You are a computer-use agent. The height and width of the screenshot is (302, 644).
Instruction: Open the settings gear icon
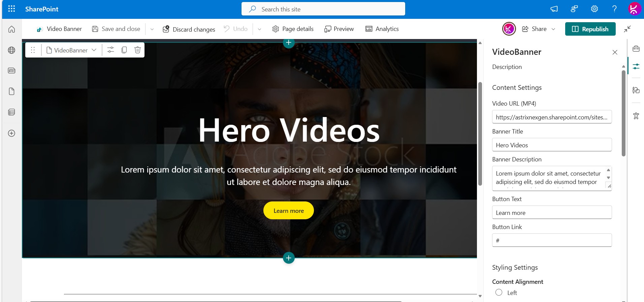coord(594,9)
